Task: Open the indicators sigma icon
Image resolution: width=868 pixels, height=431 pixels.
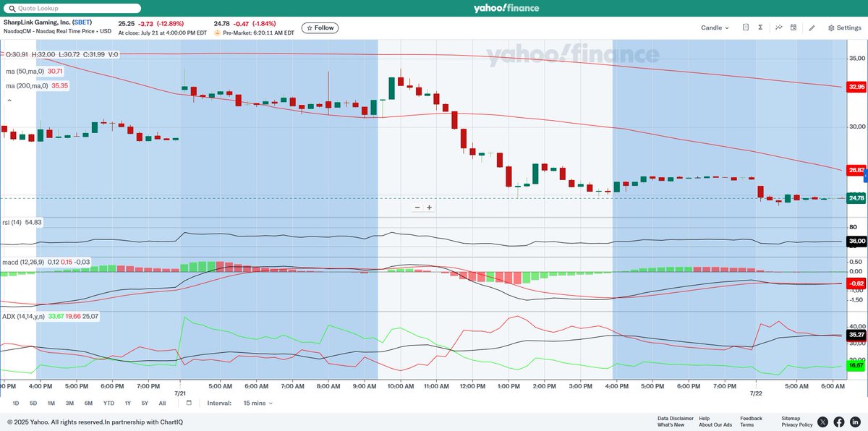Action: 760,28
